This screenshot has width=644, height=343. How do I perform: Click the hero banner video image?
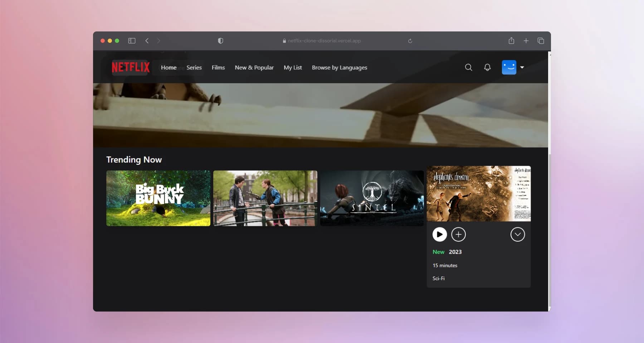point(321,115)
